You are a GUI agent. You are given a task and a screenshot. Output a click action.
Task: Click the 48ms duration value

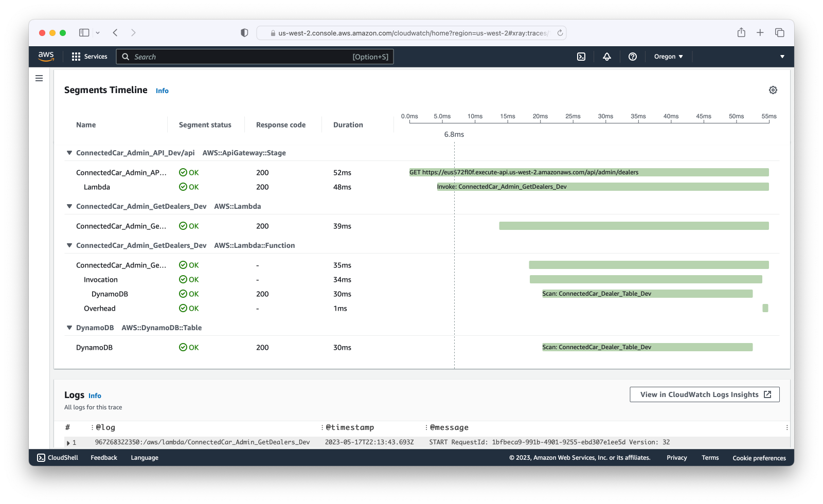[342, 187]
